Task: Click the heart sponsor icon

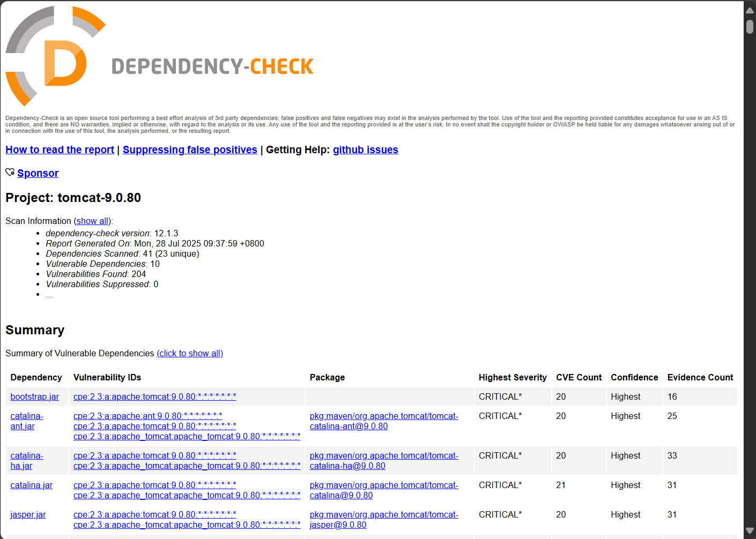Action: [10, 173]
